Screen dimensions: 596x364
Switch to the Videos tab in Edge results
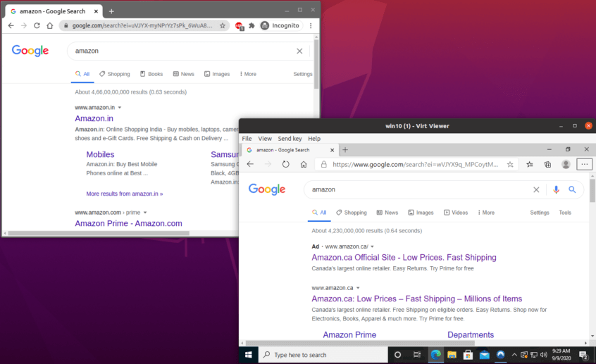(x=456, y=213)
